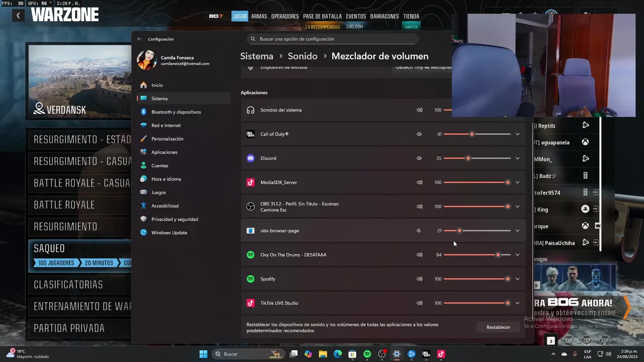Open Sistema in settings sidebar
Screen dimensions: 644x362
pos(184,99)
